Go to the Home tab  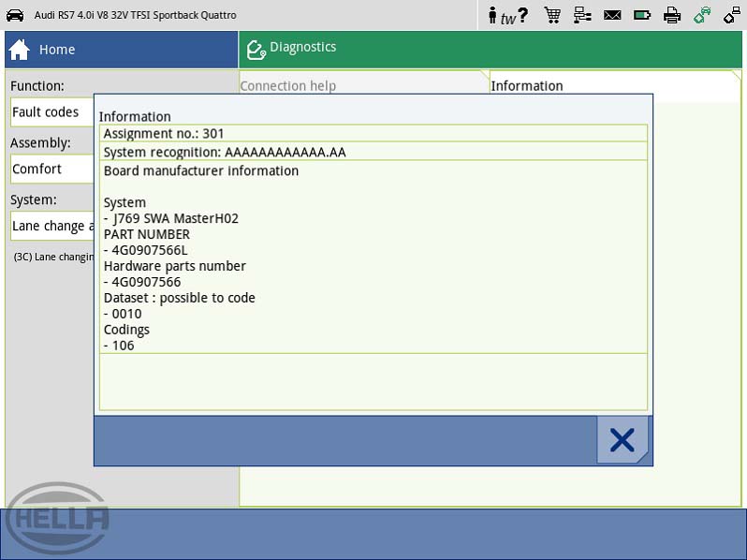tap(122, 50)
